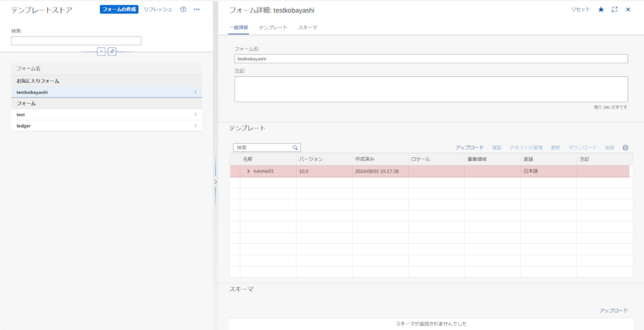Open the ledger form entry
This screenshot has width=644, height=330.
coord(106,126)
